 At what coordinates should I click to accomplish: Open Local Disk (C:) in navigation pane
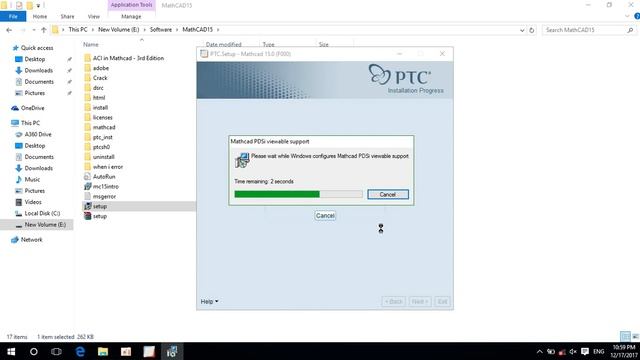click(42, 213)
